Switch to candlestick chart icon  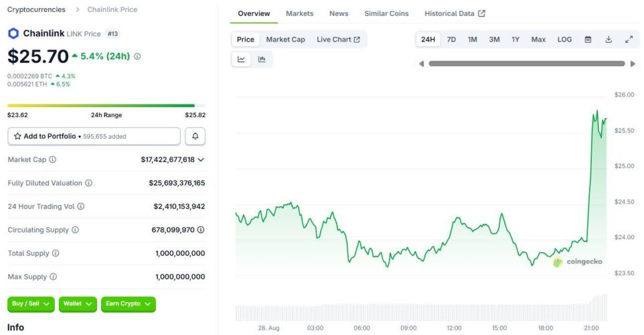point(262,59)
